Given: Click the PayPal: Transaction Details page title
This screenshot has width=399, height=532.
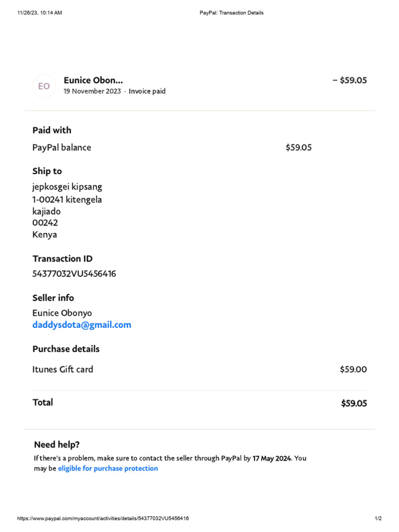Looking at the screenshot, I should tap(232, 13).
